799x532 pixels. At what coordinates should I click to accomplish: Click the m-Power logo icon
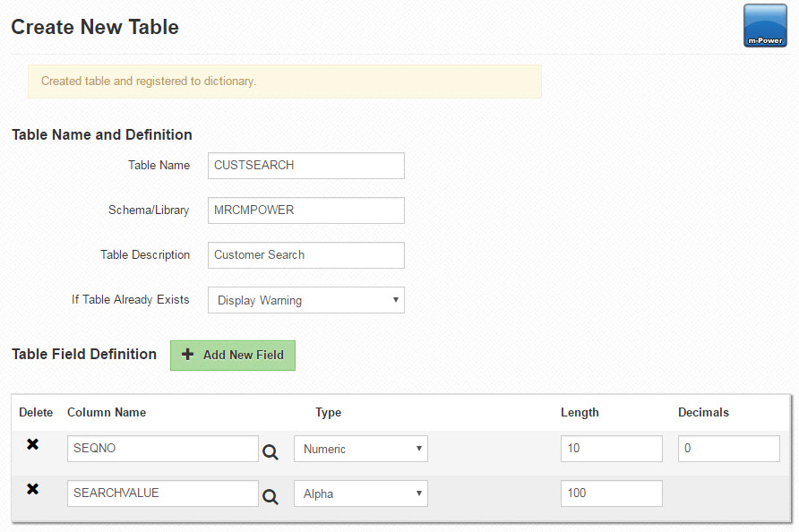pos(764,25)
